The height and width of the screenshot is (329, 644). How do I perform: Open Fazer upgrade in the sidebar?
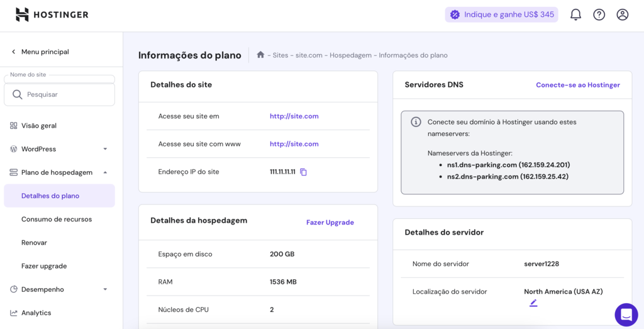(44, 266)
